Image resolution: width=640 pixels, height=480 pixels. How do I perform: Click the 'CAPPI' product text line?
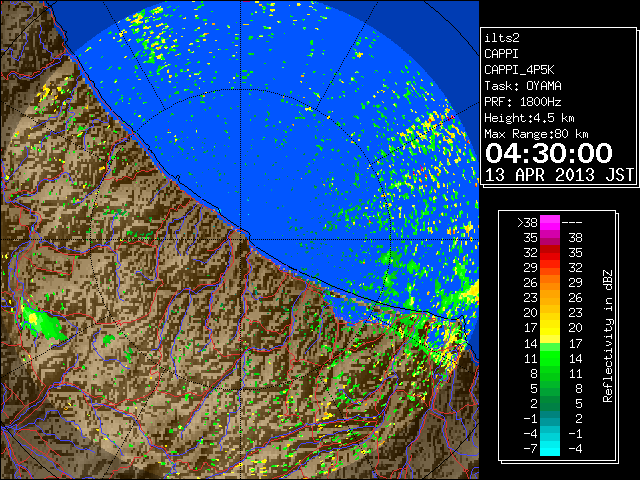(501, 54)
